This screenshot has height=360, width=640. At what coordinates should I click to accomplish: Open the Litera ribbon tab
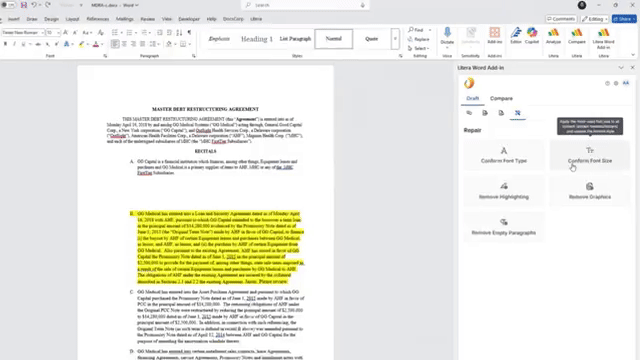256,19
